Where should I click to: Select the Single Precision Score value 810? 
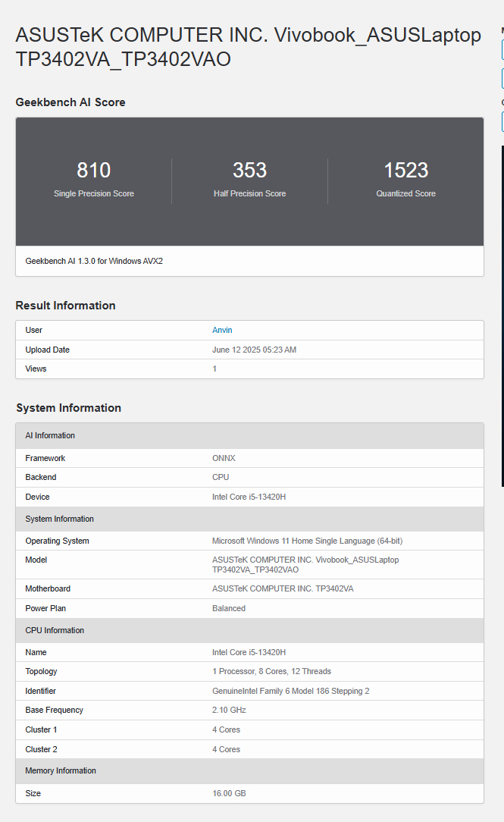point(94,170)
